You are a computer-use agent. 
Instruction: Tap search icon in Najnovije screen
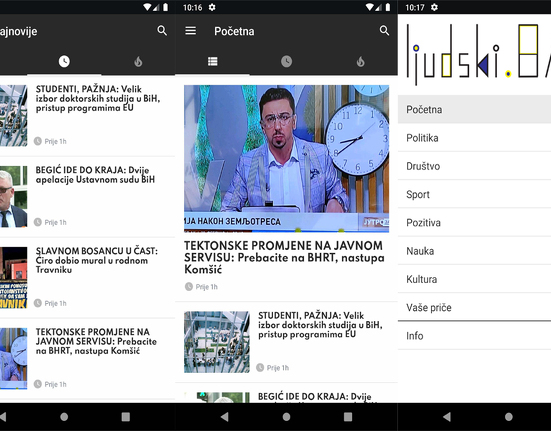tap(162, 31)
